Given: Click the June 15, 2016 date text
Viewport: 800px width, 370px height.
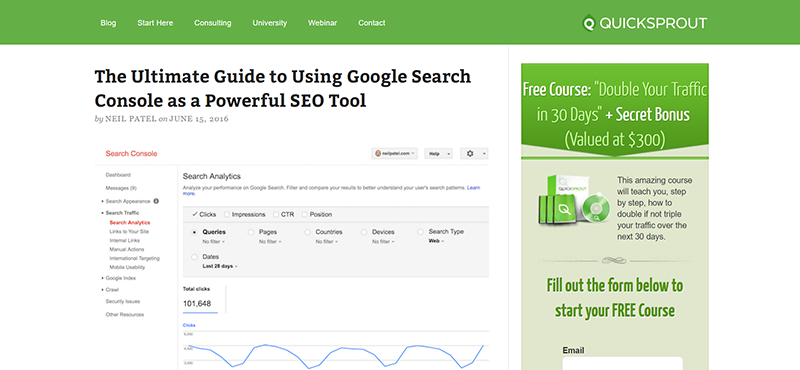Looking at the screenshot, I should click(199, 119).
